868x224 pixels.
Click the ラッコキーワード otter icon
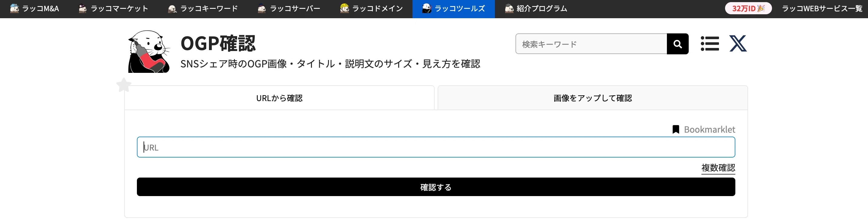click(173, 8)
